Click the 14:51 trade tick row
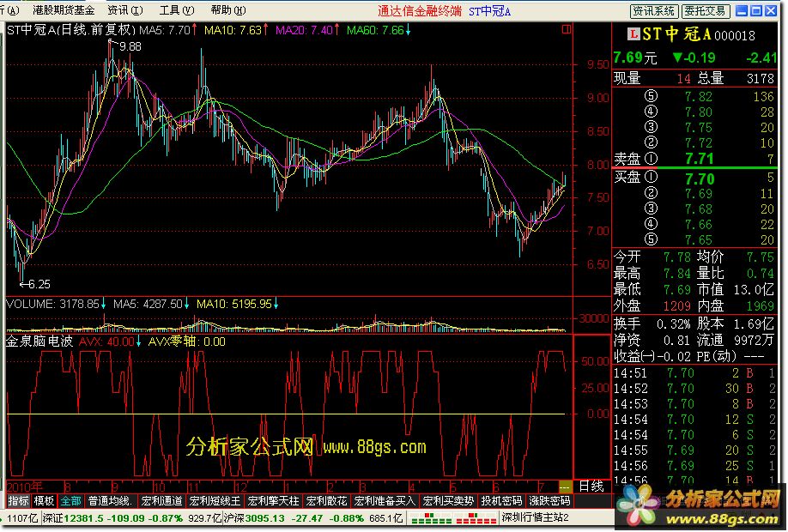 coord(694,373)
